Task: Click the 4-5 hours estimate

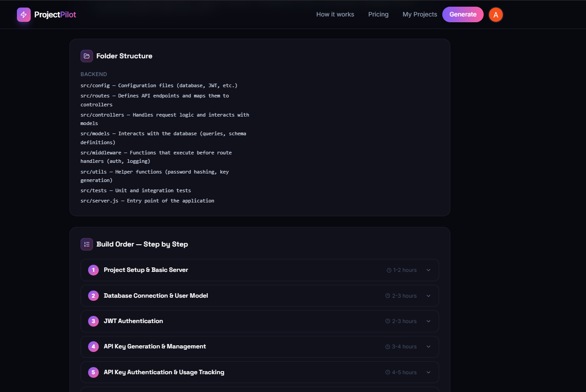Action: (404, 372)
